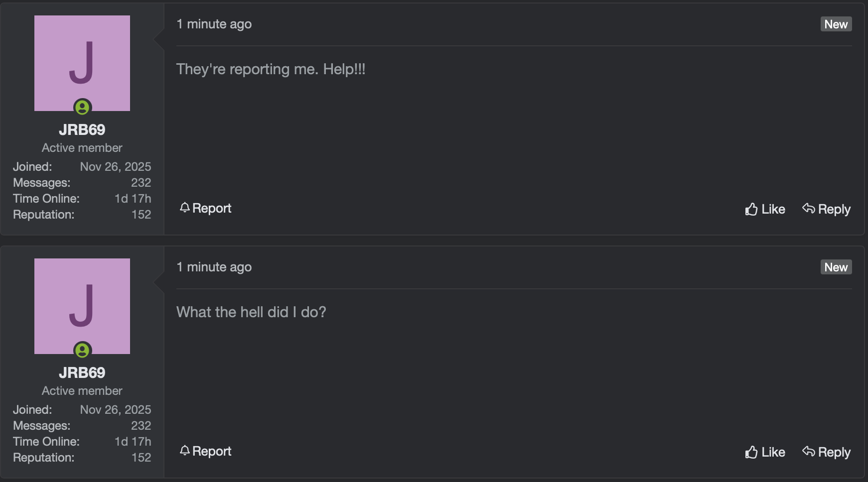The height and width of the screenshot is (482, 868).
Task: Click Reply text on the second post
Action: click(834, 452)
